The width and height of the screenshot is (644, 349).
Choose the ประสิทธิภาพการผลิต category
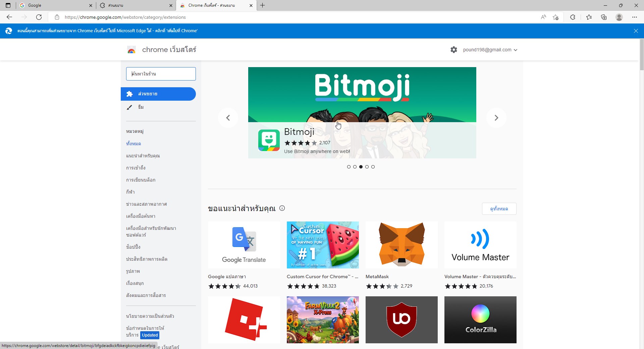147,259
